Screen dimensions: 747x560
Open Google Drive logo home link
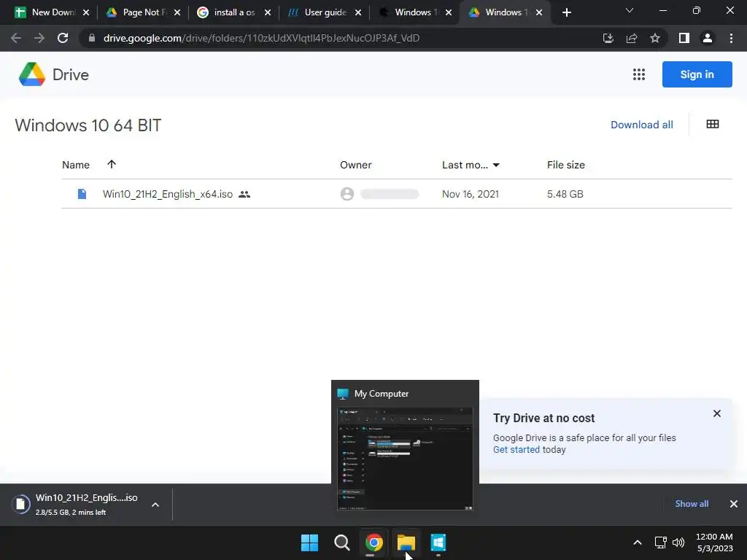pyautogui.click(x=53, y=74)
